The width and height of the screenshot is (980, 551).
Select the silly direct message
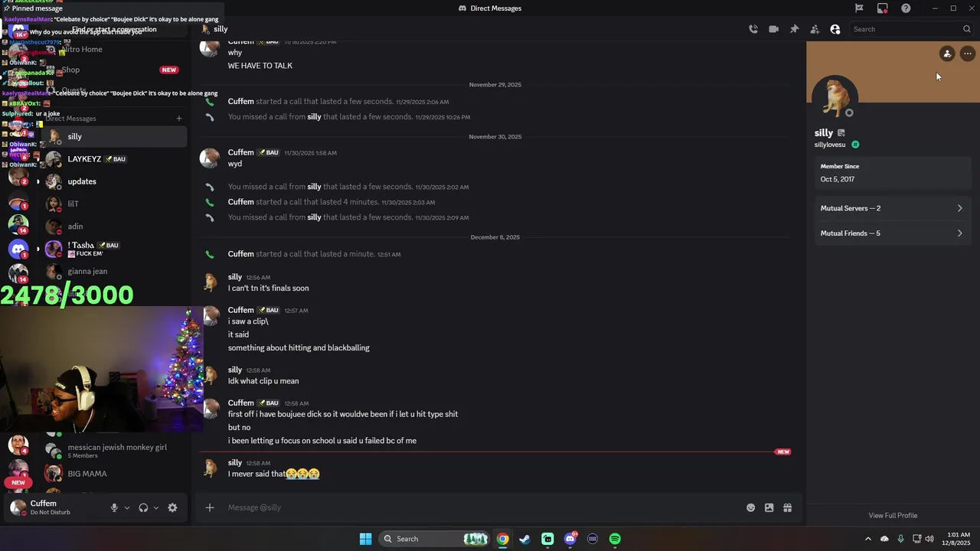tap(115, 136)
